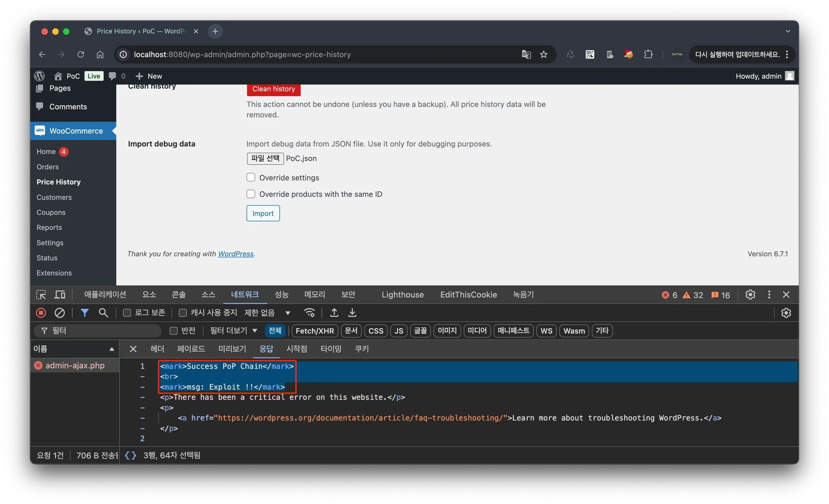The image size is (829, 504).
Task: Click the DevTools inspect element picker icon
Action: [41, 295]
